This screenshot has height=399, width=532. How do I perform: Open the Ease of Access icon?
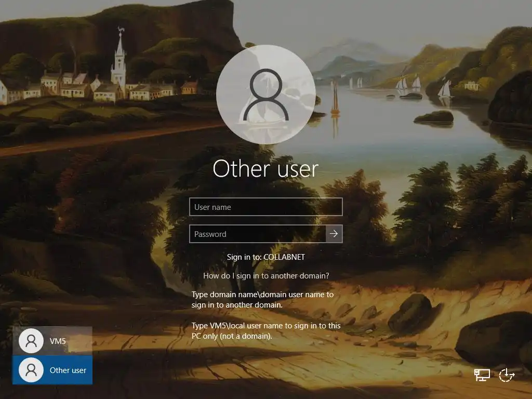click(x=507, y=375)
